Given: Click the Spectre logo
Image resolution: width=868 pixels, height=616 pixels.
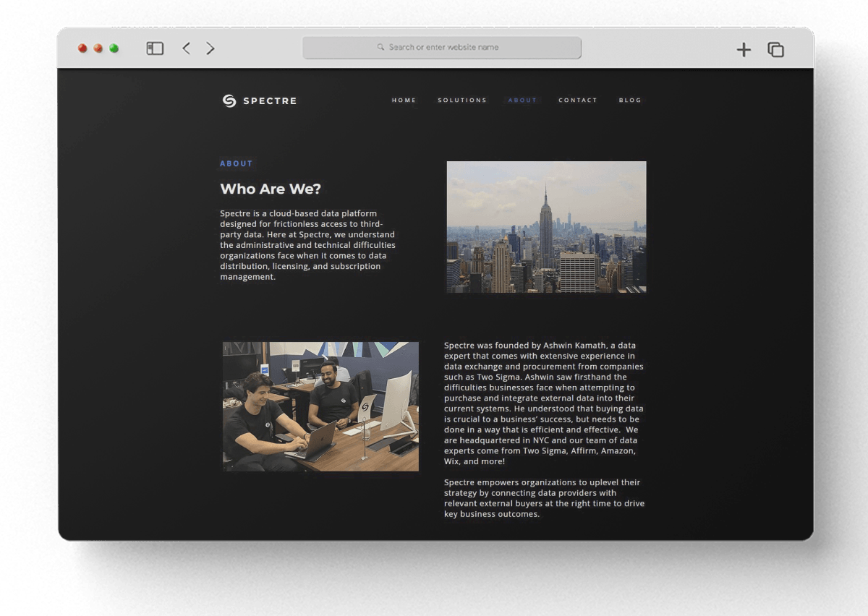Looking at the screenshot, I should tap(260, 100).
